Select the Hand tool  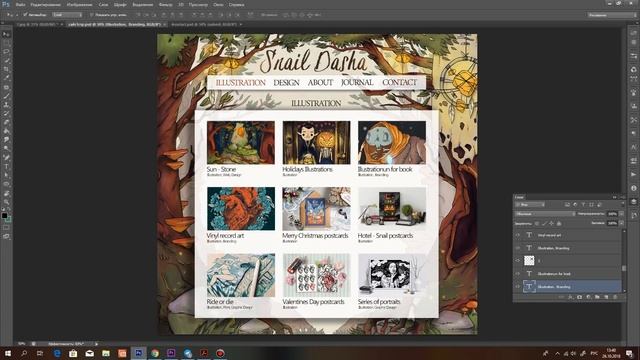(6, 193)
